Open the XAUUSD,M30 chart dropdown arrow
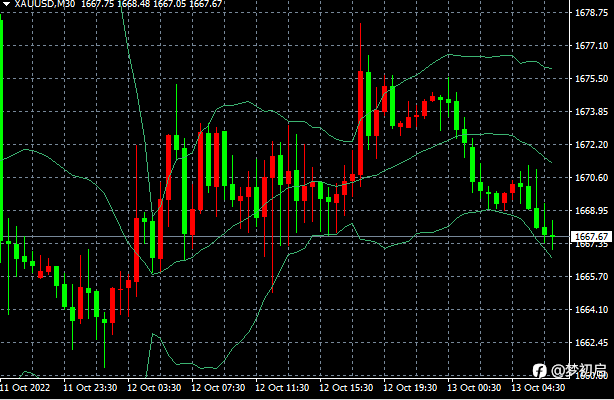Viewport: 614px width, 400px height. [x=6, y=4]
